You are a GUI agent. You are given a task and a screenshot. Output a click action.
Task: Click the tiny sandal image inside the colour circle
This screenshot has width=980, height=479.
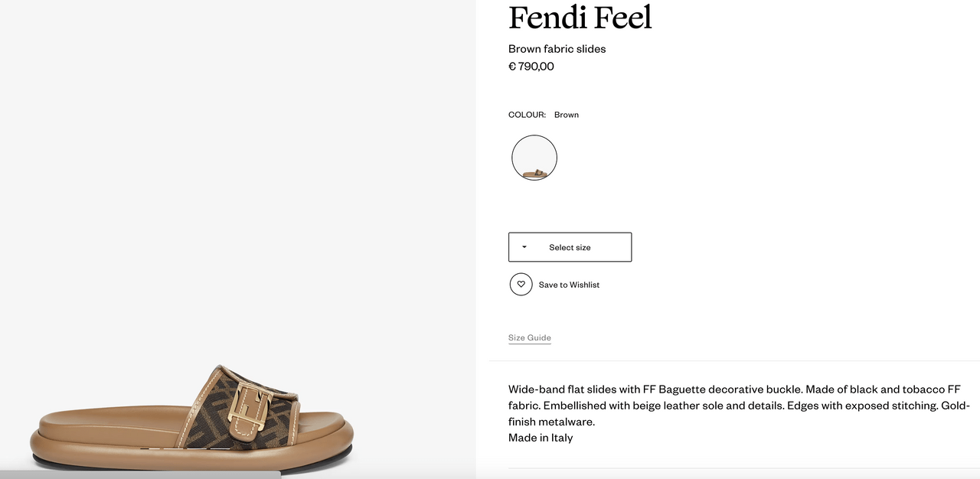[534, 174]
